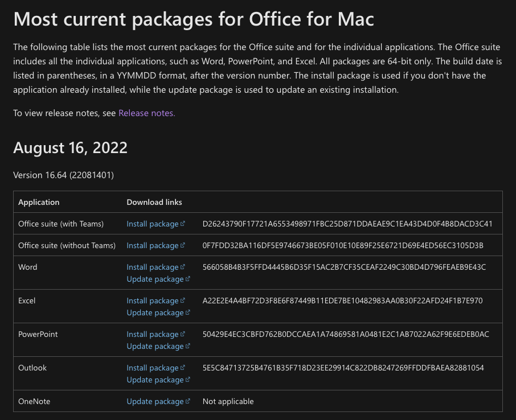Click the Office suite with Teams SHA hash
Viewport: 516px width, 420px height.
(347, 224)
